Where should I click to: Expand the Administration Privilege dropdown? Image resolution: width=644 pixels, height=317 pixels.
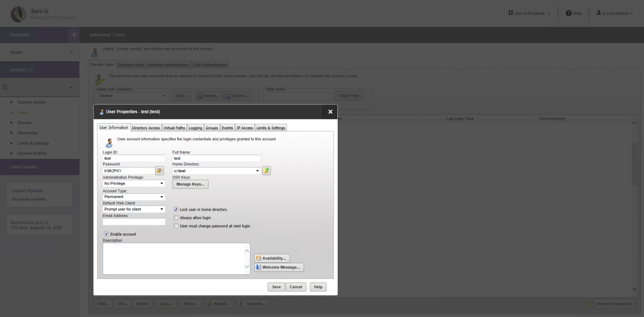pos(161,183)
